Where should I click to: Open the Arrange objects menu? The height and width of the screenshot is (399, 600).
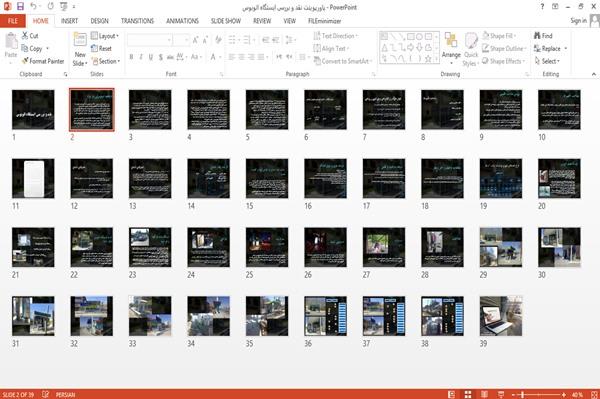[451, 49]
